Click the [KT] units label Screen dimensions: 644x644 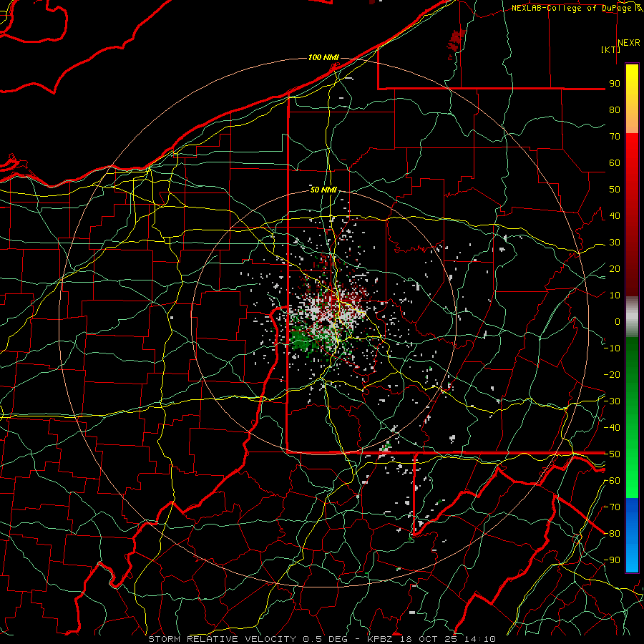click(x=611, y=49)
